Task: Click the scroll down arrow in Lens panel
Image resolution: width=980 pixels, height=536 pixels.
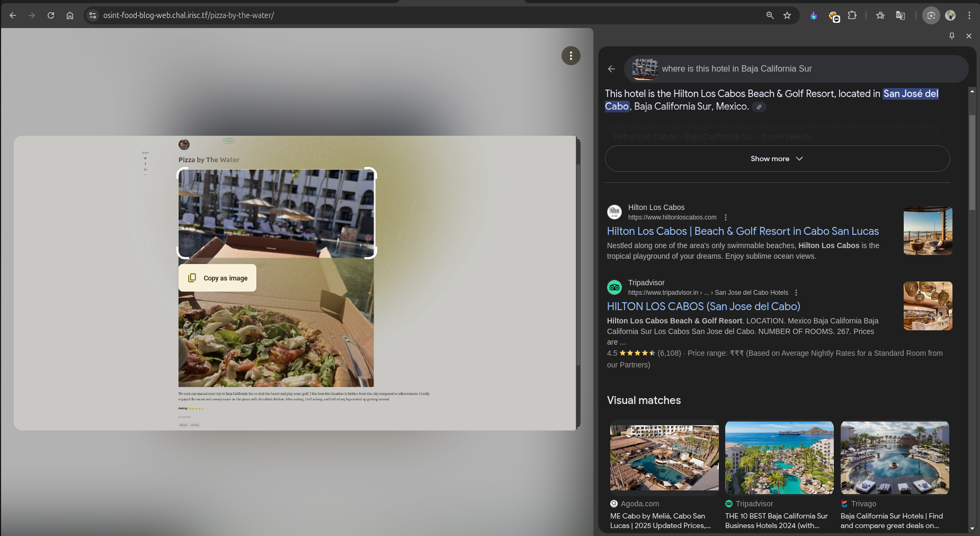Action: click(972, 528)
